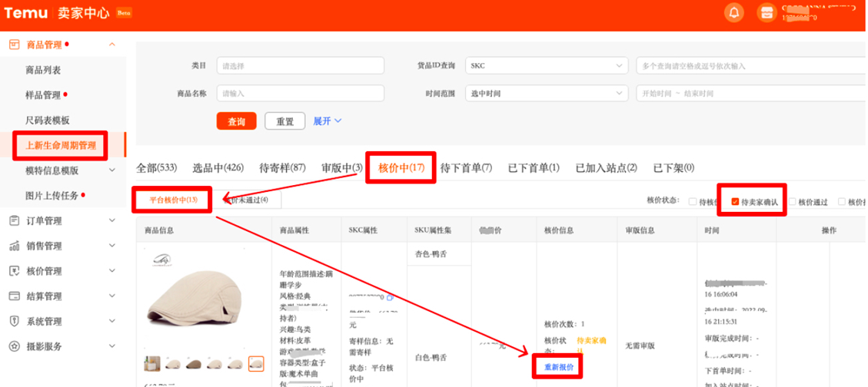This screenshot has width=868, height=387.
Task: Open the SKC 货品ID查询 dropdown
Action: 547,66
